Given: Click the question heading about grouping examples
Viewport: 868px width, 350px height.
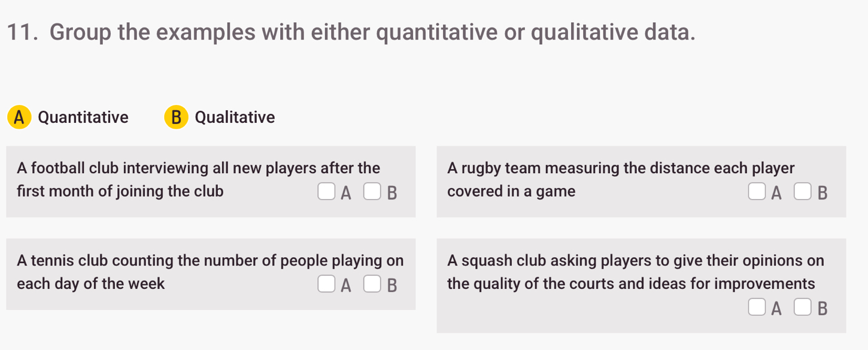Looking at the screenshot, I should 372,31.
